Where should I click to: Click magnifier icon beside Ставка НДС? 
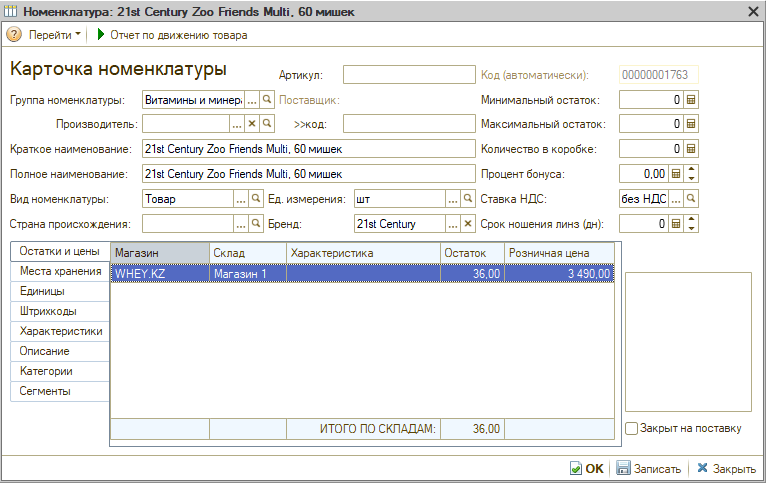tap(691, 199)
